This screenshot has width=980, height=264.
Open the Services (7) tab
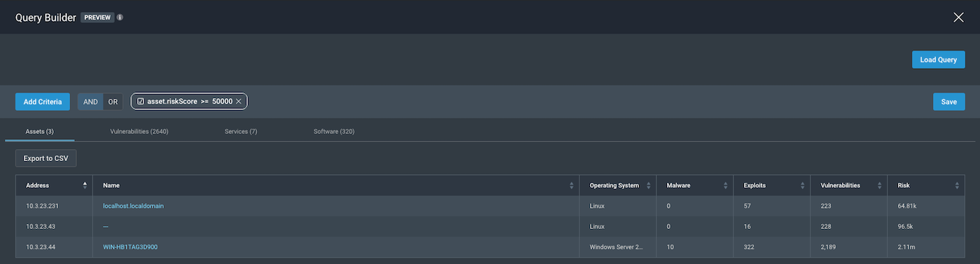tap(241, 132)
